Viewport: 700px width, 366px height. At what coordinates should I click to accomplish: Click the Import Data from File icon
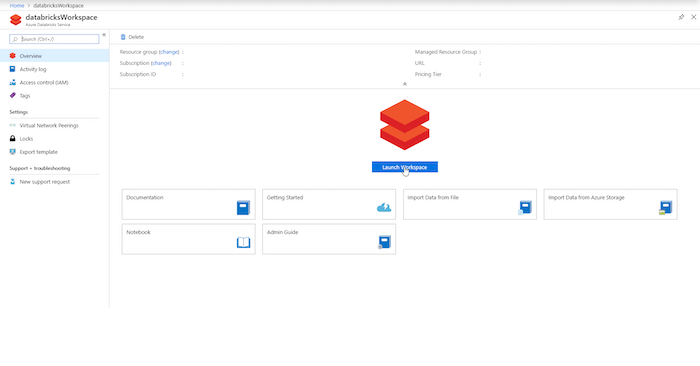click(525, 208)
